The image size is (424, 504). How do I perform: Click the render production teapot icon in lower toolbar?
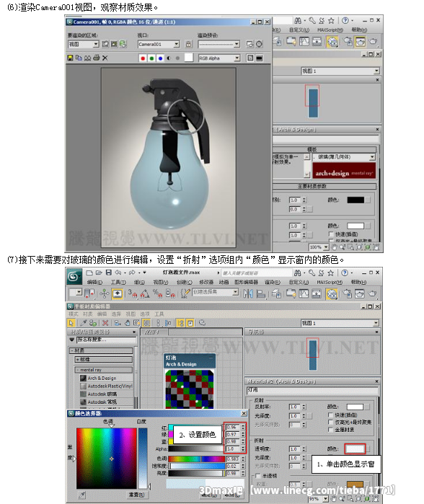point(372,293)
